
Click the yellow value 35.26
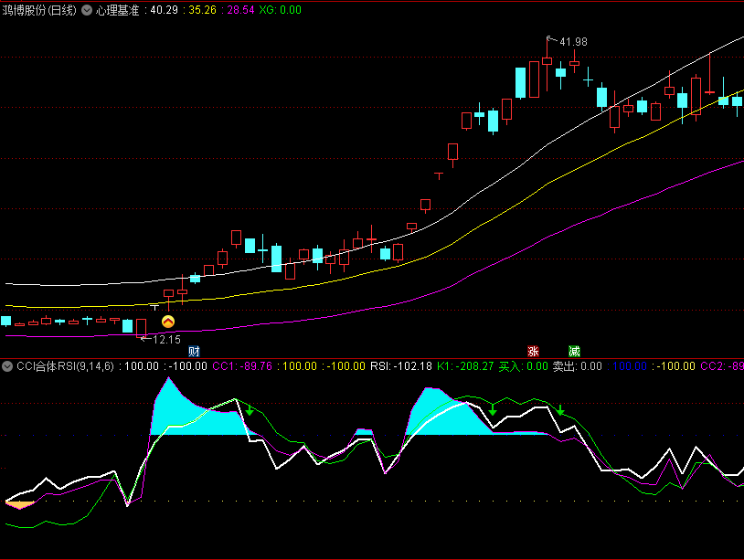[203, 10]
